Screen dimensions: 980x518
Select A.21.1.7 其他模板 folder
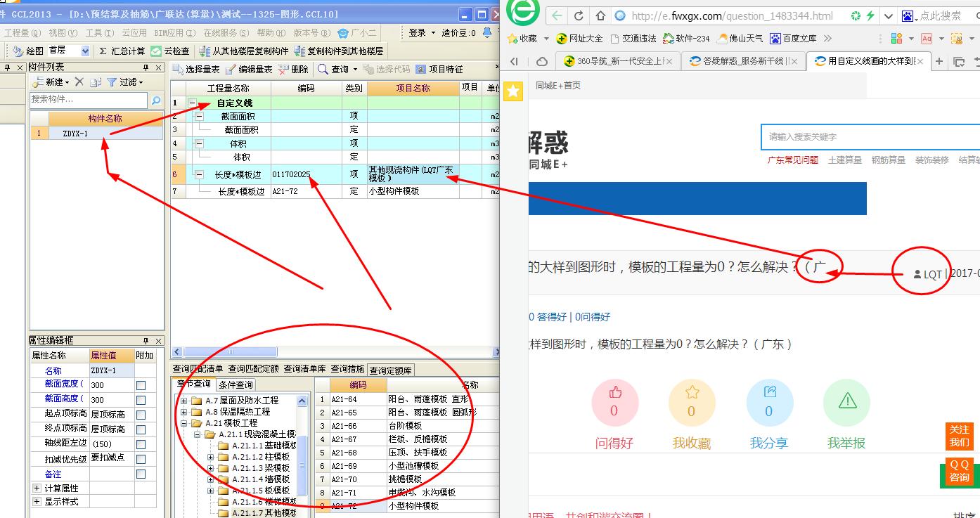(x=257, y=513)
